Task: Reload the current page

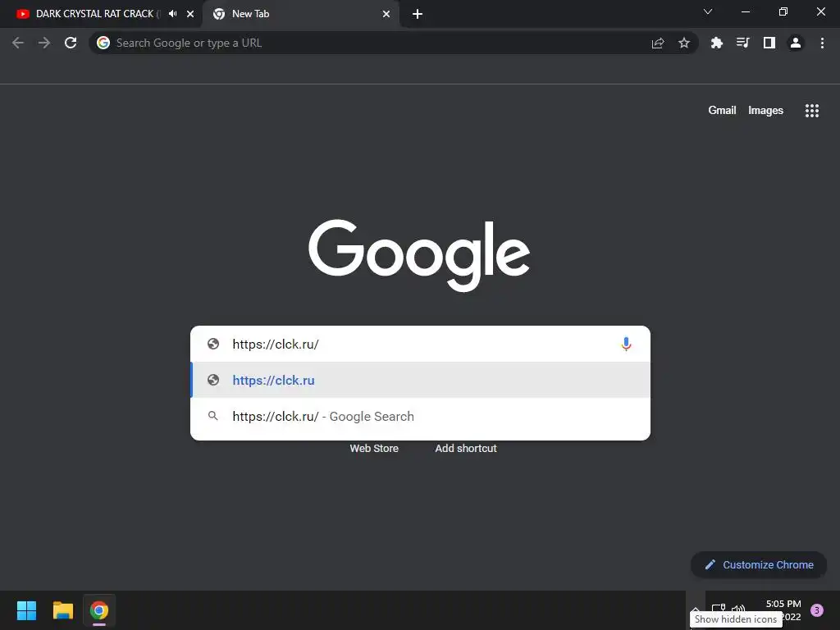Action: coord(71,43)
